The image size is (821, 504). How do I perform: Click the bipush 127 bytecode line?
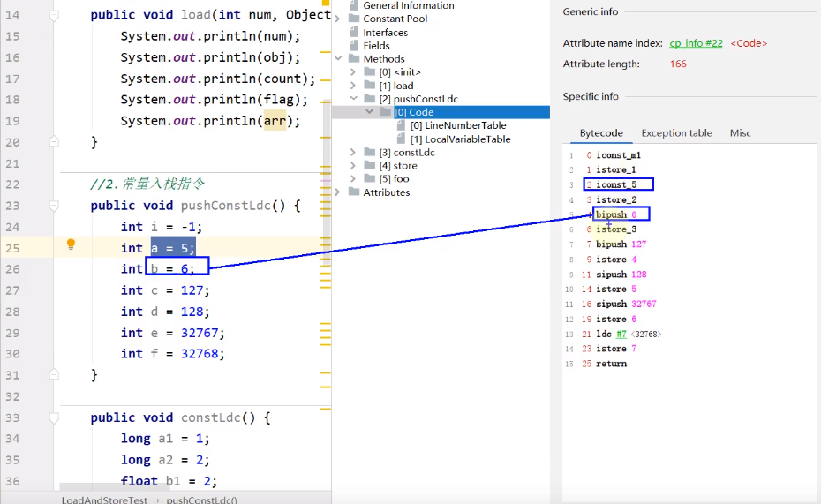[621, 244]
